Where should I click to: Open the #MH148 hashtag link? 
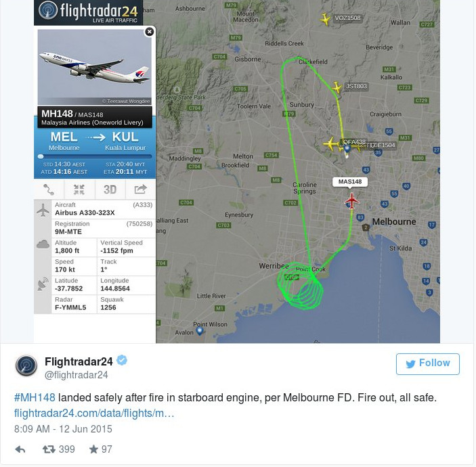click(35, 397)
